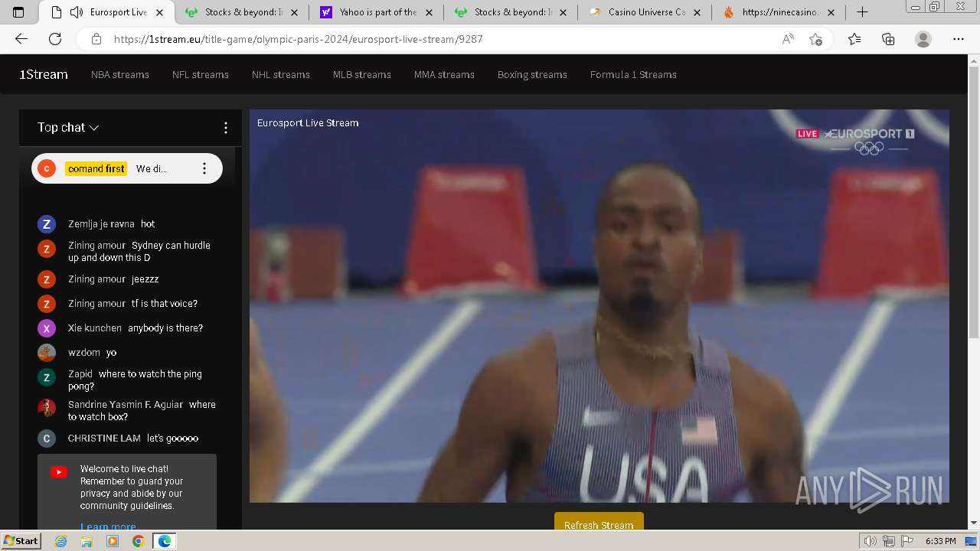Open Edge Settings and more menu

(959, 39)
